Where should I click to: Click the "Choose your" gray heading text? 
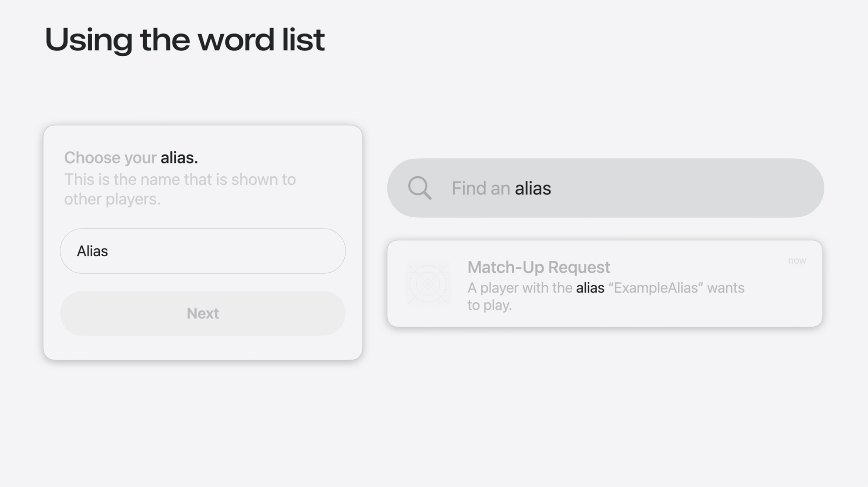[x=110, y=158]
